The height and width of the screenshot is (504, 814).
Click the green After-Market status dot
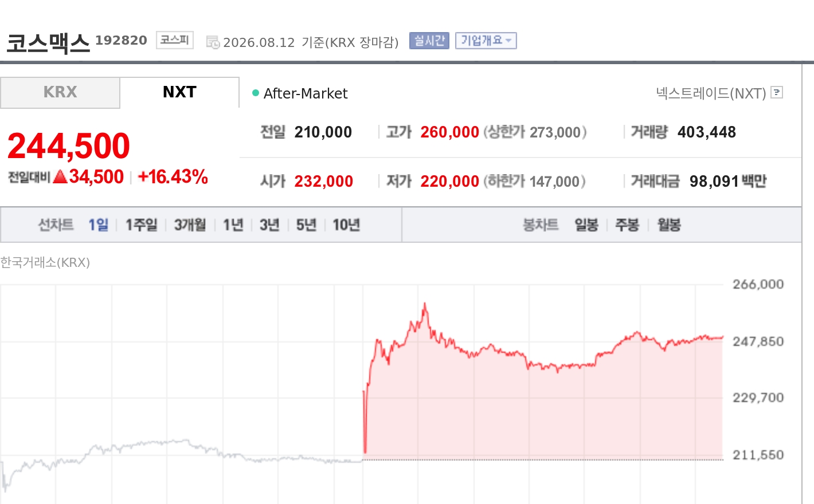256,93
